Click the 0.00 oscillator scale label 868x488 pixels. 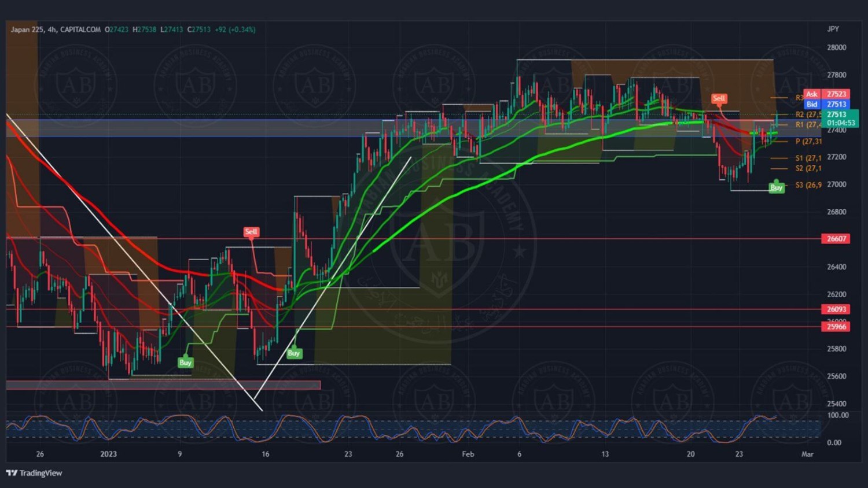click(834, 443)
